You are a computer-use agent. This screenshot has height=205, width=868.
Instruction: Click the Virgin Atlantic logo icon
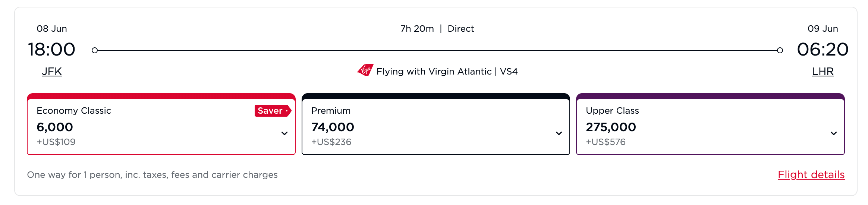pyautogui.click(x=365, y=70)
